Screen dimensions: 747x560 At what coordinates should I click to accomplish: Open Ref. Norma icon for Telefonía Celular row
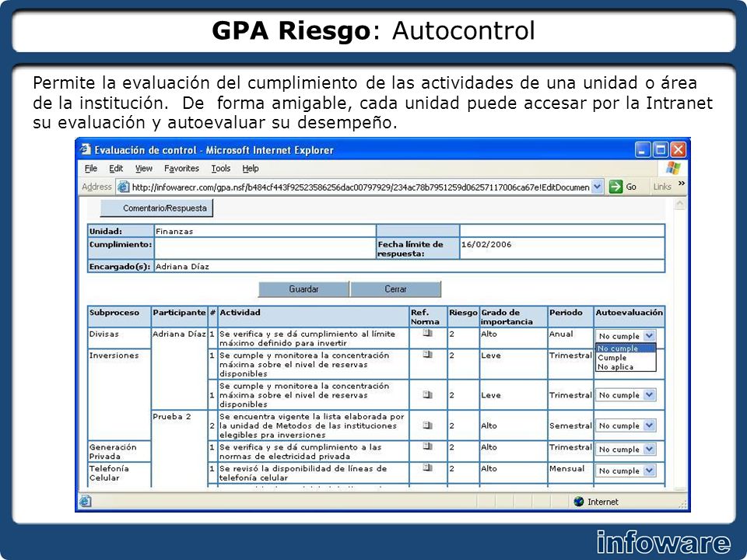[428, 467]
